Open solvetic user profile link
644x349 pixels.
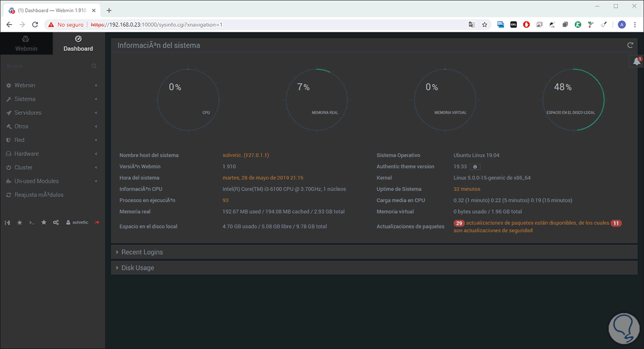click(78, 222)
